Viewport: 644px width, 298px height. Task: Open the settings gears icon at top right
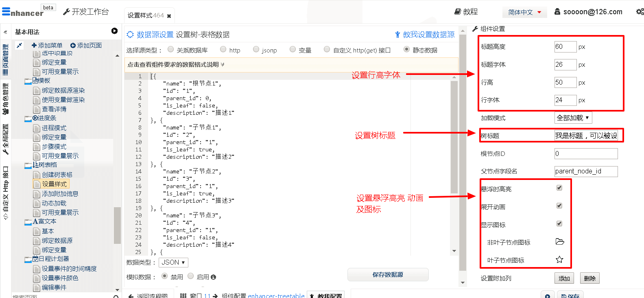(x=640, y=12)
